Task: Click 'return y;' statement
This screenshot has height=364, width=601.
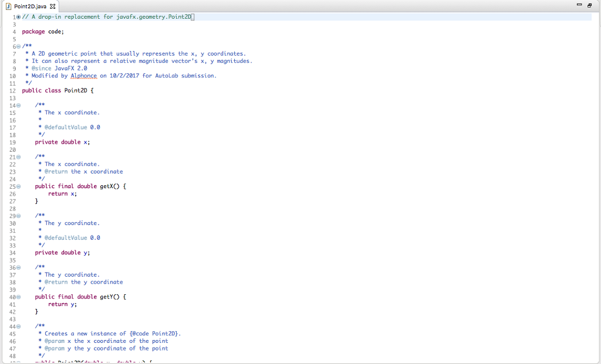Action: coord(62,304)
